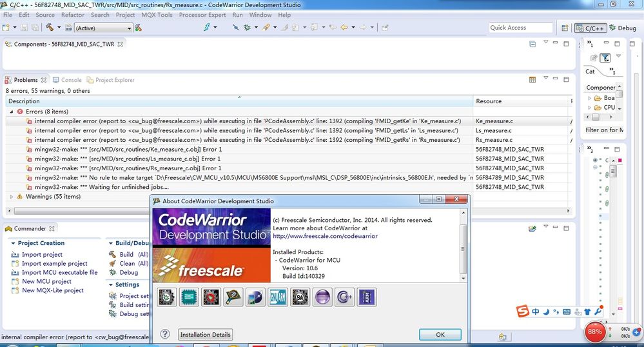Collapse the Errors (8 items) group
The height and width of the screenshot is (347, 644).
12,112
